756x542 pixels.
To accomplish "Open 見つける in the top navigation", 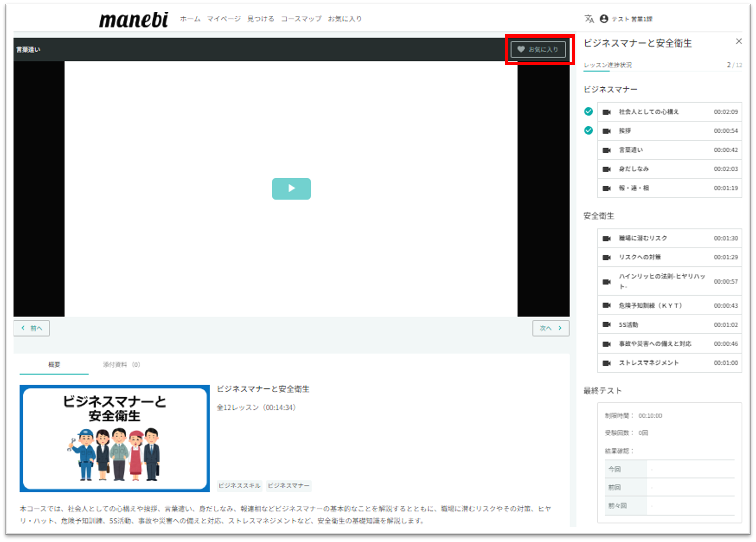I will [261, 19].
